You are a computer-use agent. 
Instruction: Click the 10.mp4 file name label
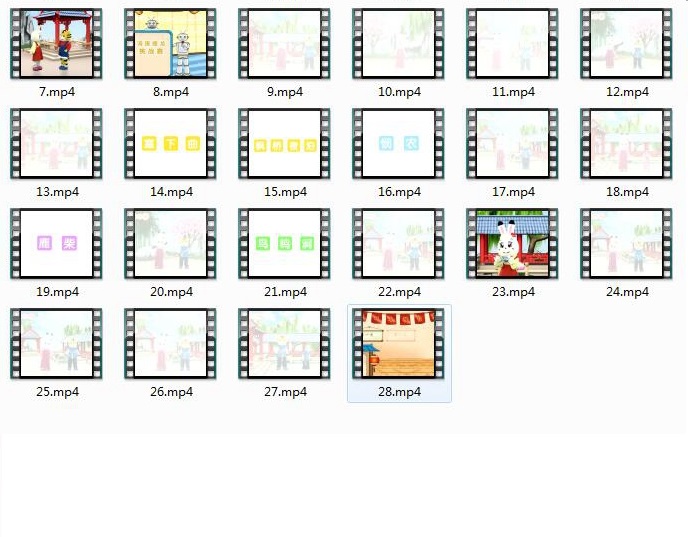399,92
